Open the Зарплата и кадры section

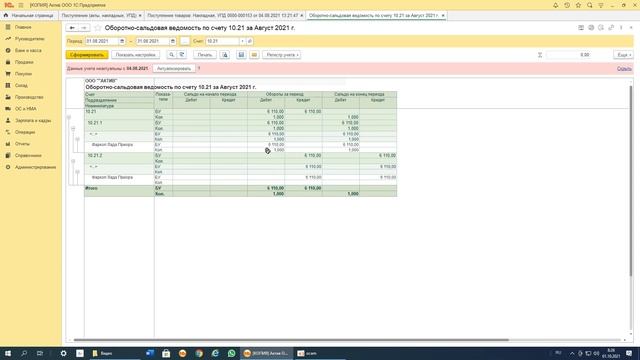click(x=33, y=121)
